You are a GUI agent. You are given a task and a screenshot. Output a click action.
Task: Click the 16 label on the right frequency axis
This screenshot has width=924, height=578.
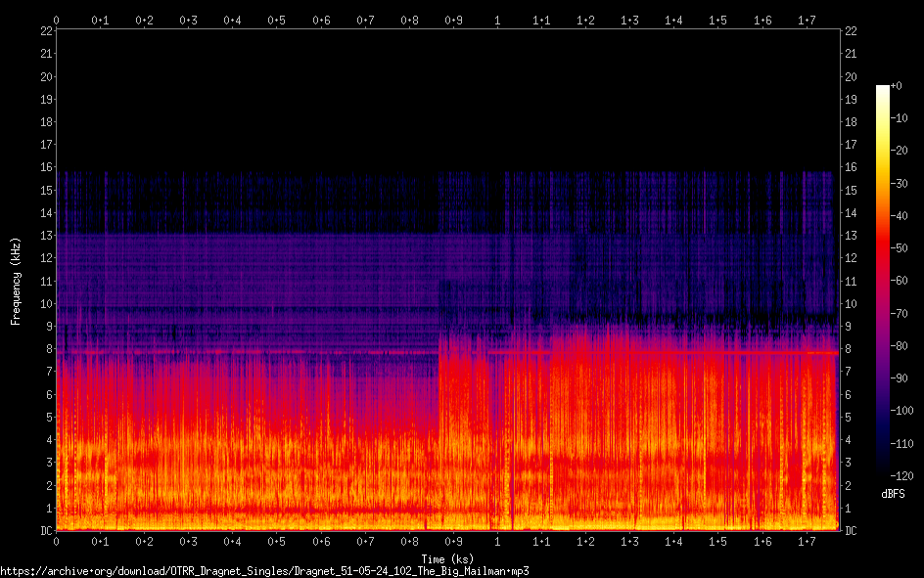point(852,167)
